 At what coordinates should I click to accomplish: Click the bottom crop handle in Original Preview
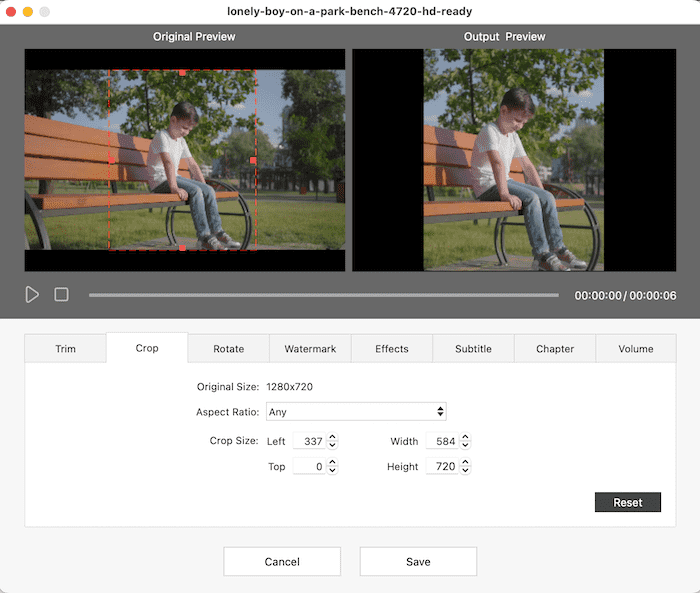(182, 248)
